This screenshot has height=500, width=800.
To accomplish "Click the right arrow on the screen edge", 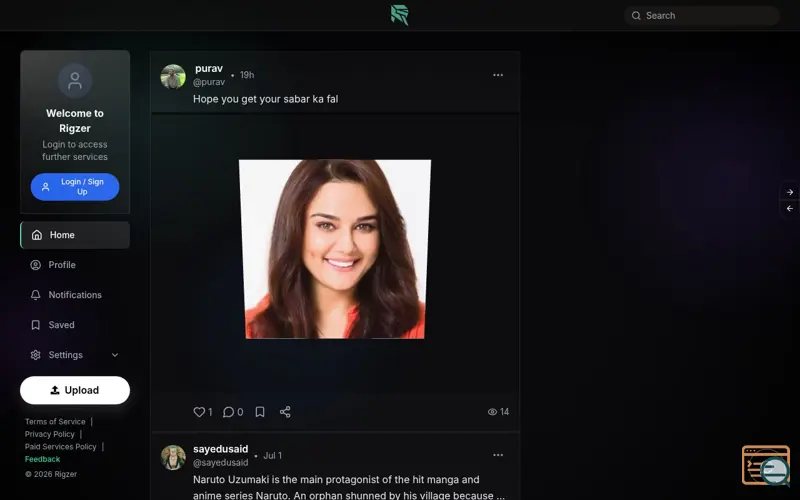I will coord(790,192).
